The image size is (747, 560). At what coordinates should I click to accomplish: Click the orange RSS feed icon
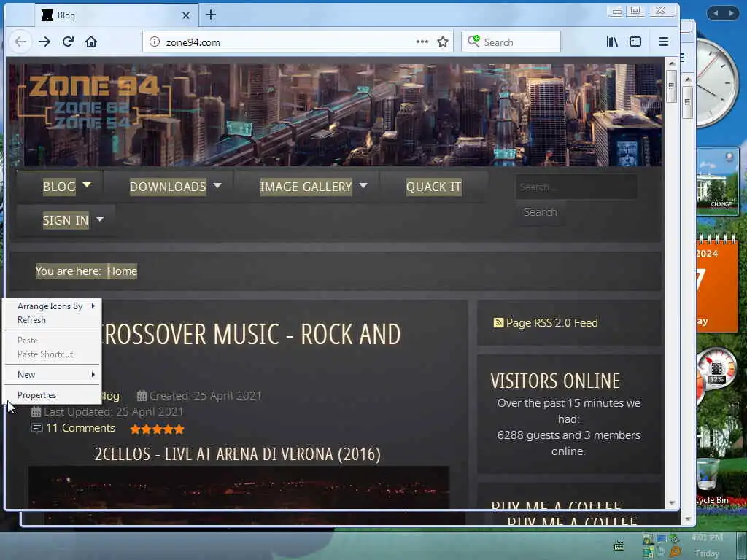[x=498, y=323]
